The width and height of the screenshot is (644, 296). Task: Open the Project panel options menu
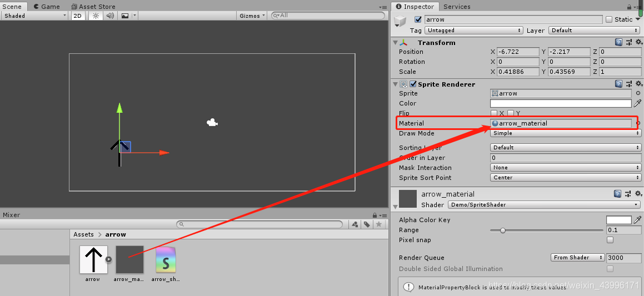coord(382,215)
